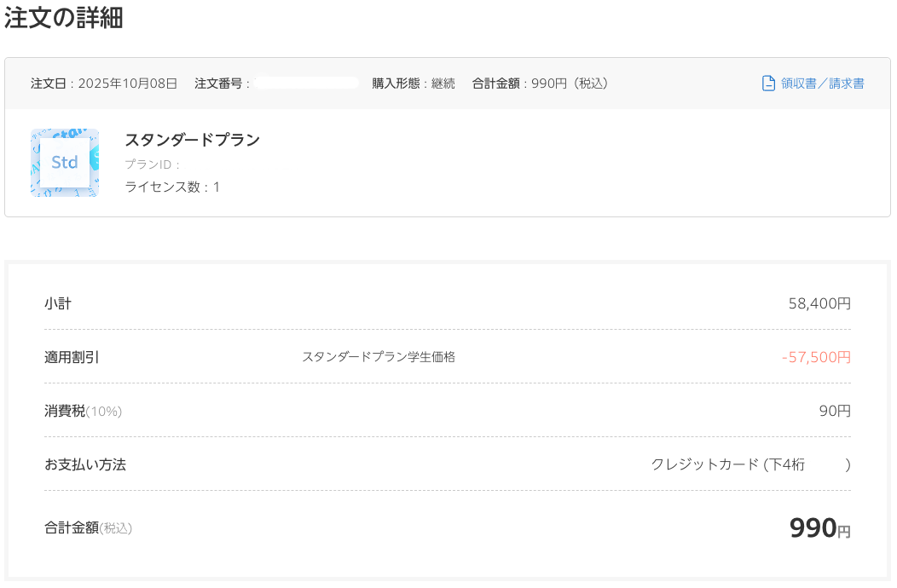Screen dimensions: 897x588
Task: Click the order date 2025年10月08日
Action: pyautogui.click(x=128, y=84)
